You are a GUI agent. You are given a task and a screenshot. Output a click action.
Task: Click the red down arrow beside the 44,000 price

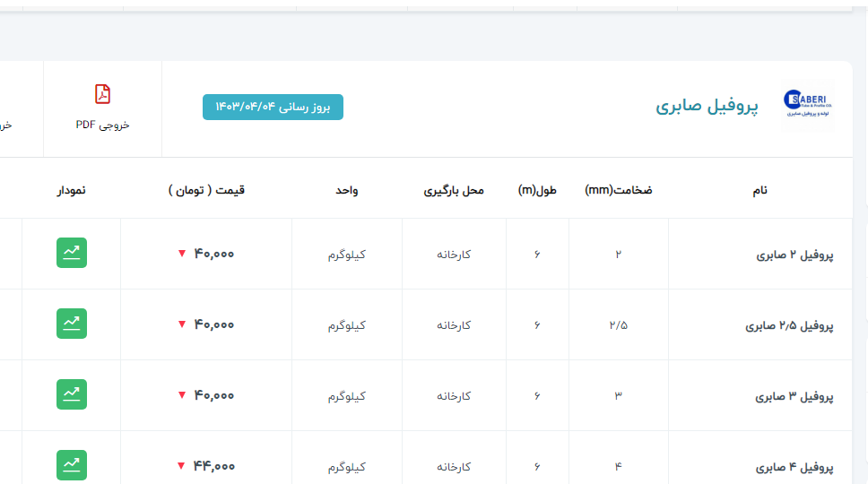(x=182, y=466)
